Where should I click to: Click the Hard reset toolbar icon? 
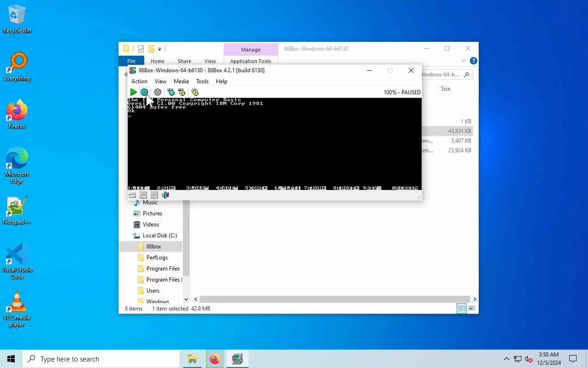pyautogui.click(x=144, y=92)
